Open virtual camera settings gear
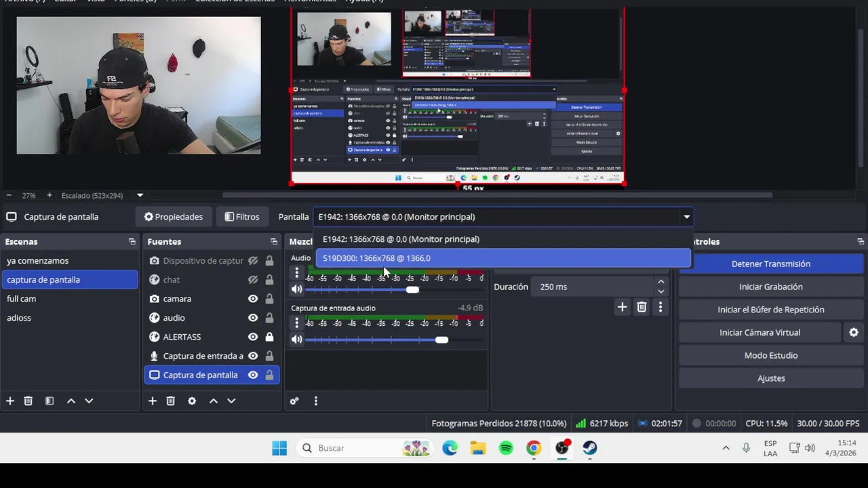868x488 pixels. click(854, 332)
